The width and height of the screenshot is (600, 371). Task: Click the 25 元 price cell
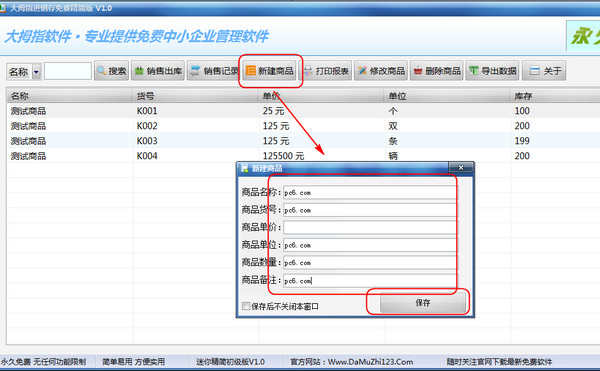273,111
